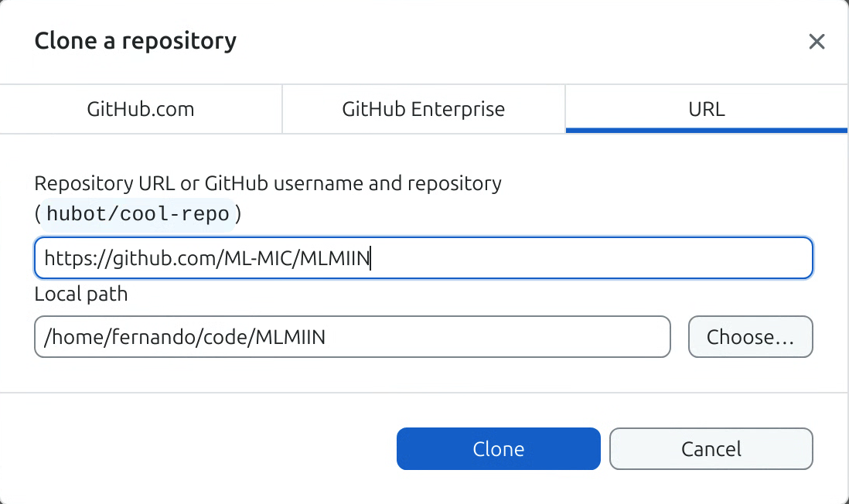849x504 pixels.
Task: Click on "github.com" in the repository URL
Action: coord(162,258)
